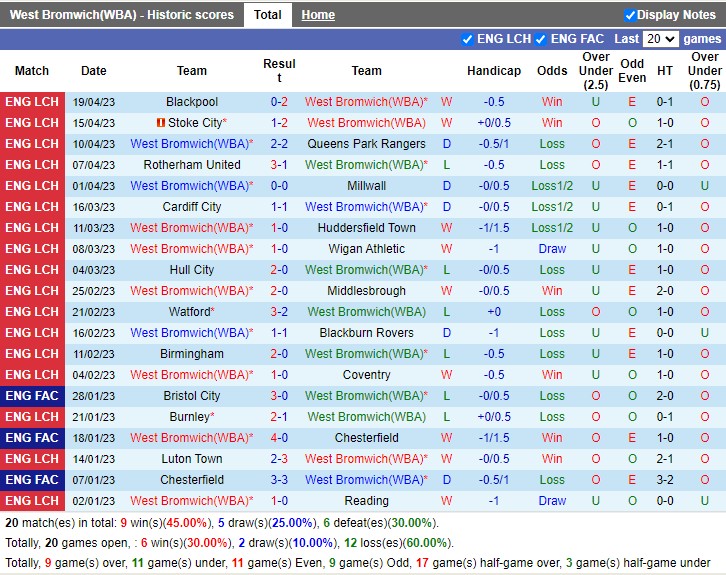Select the Total tab
This screenshot has height=575, width=726.
click(267, 15)
